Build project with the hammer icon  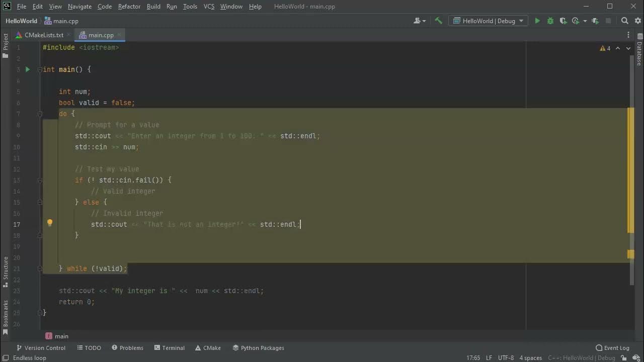(438, 21)
